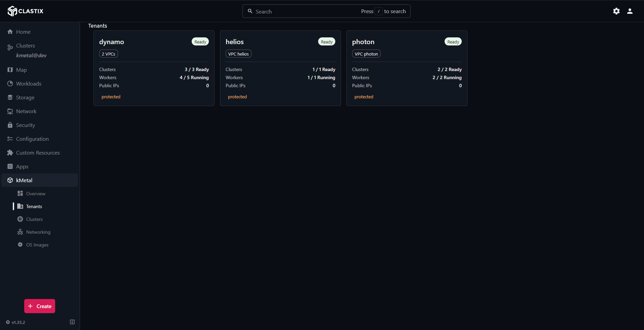Screen dimensions: 644x330
Task: Click the Map icon in sidebar
Action: (x=10, y=70)
